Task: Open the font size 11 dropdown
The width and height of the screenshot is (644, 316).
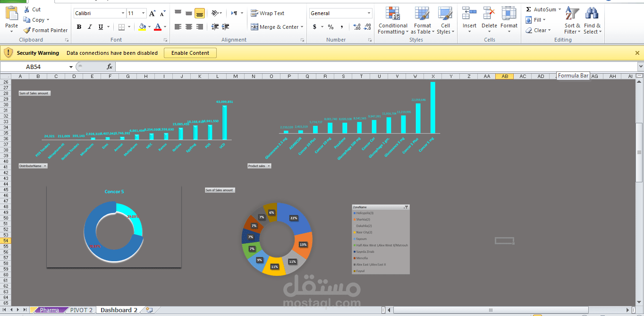Action: pyautogui.click(x=144, y=14)
